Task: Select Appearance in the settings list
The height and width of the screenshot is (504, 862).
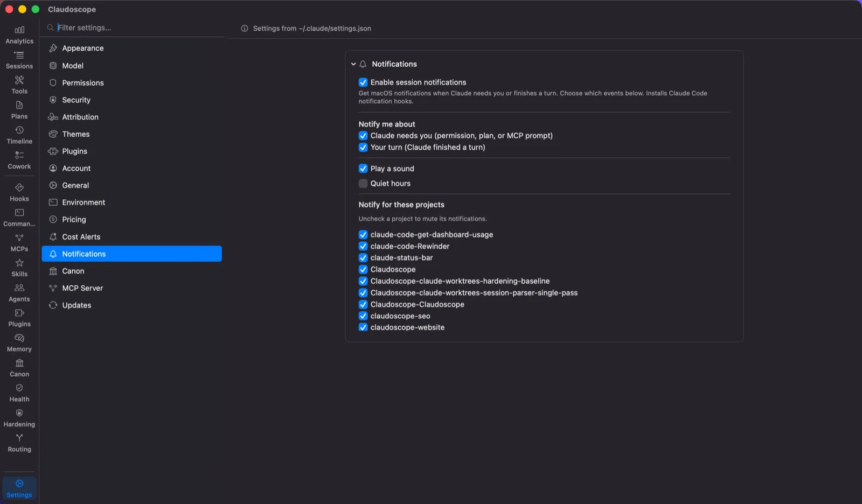Action: [132, 48]
